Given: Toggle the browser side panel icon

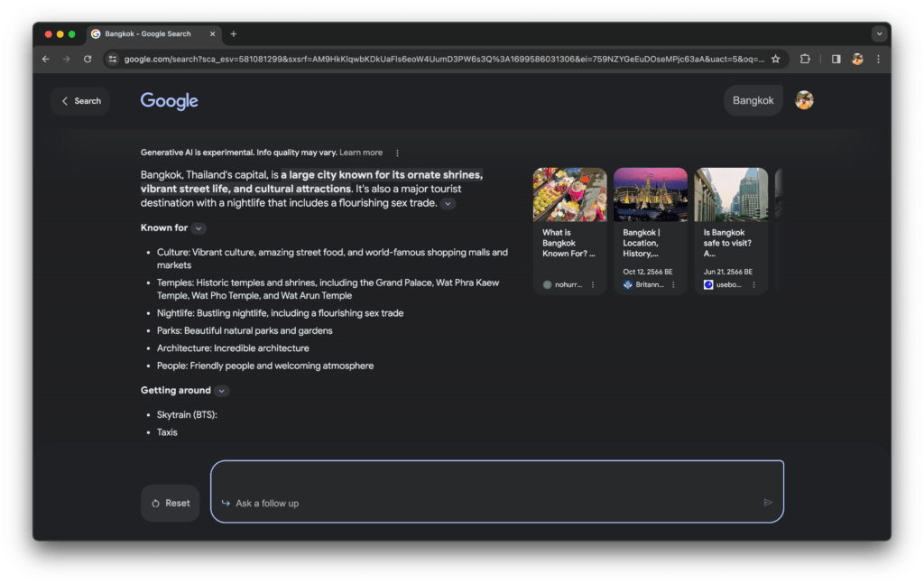Looking at the screenshot, I should pos(836,59).
